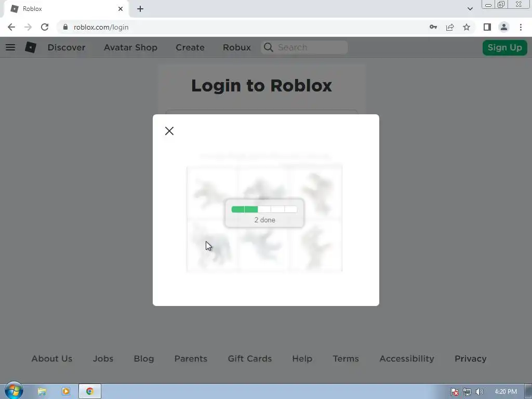Open the Create menu item
This screenshot has width=532, height=399.
(190, 47)
